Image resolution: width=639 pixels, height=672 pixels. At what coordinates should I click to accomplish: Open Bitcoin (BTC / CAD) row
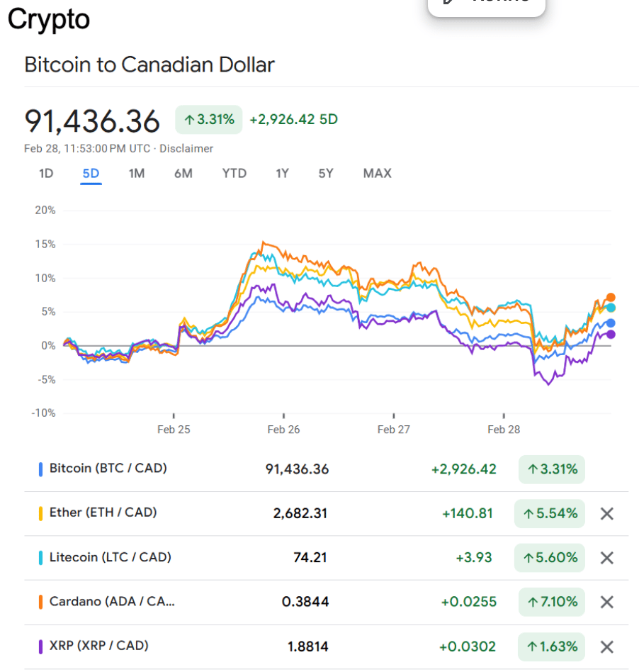(x=108, y=468)
